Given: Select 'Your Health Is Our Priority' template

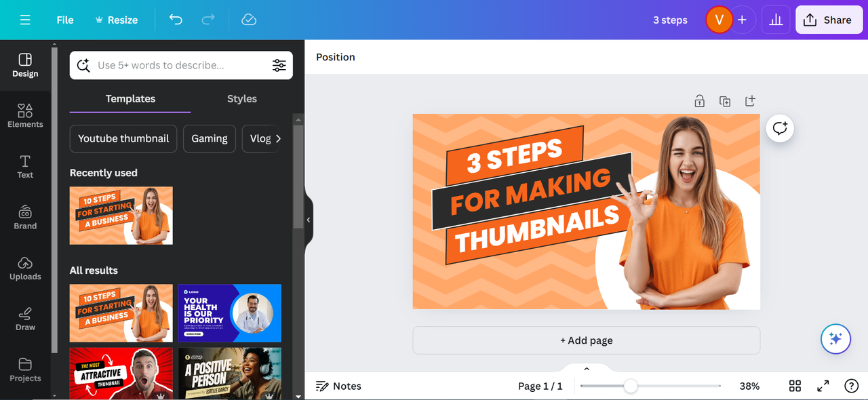Looking at the screenshot, I should coord(230,313).
